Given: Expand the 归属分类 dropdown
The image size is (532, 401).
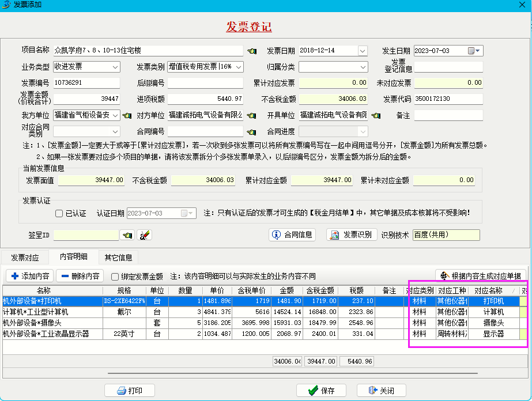Looking at the screenshot, I should [363, 67].
